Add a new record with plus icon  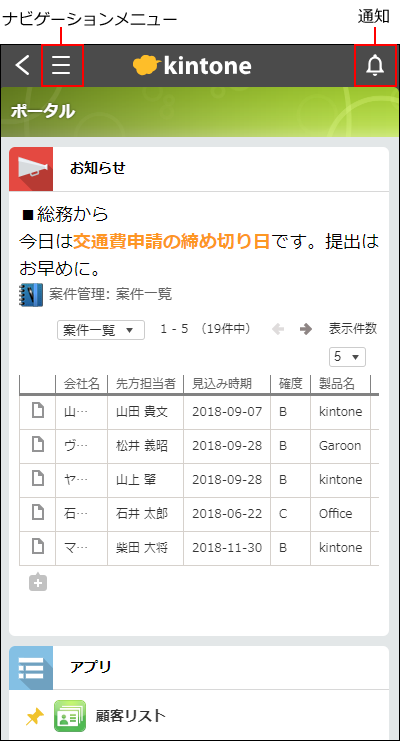(38, 583)
